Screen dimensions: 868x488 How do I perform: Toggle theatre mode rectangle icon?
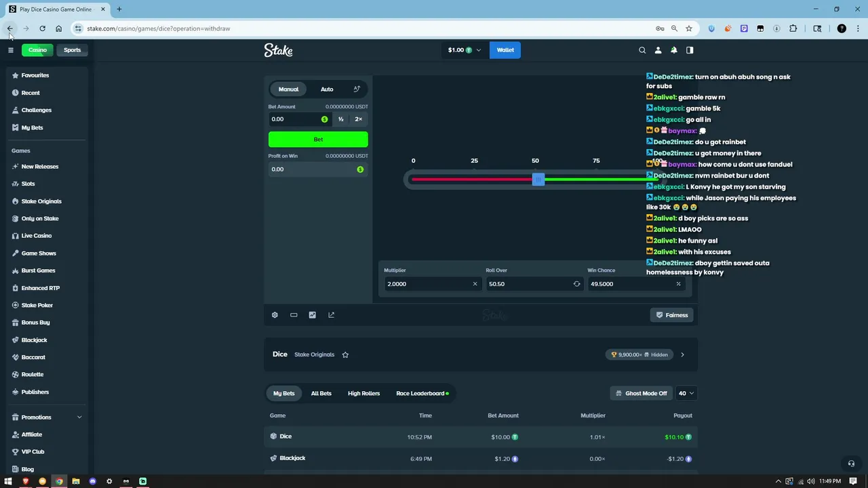click(294, 315)
